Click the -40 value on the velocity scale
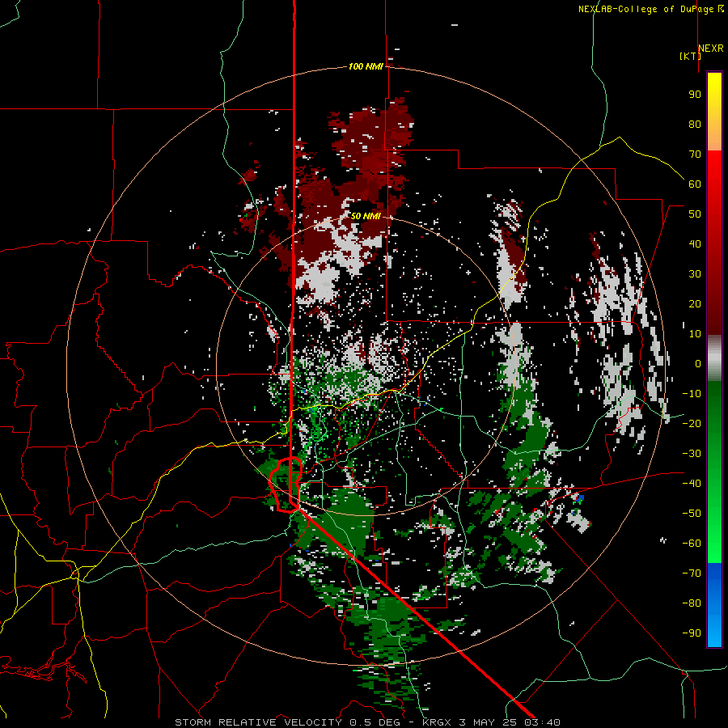Image resolution: width=728 pixels, height=728 pixels. pos(692,484)
